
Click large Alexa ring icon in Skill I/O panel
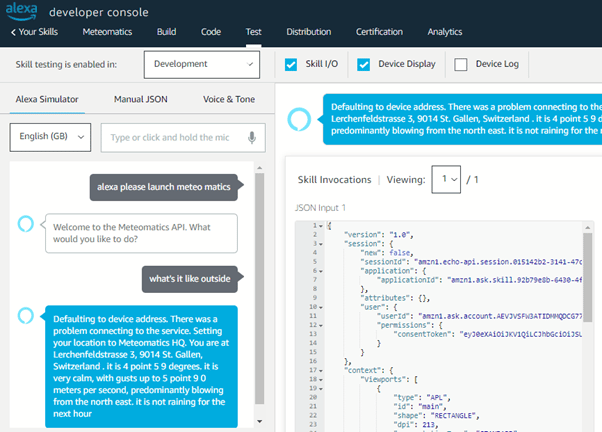tap(299, 119)
